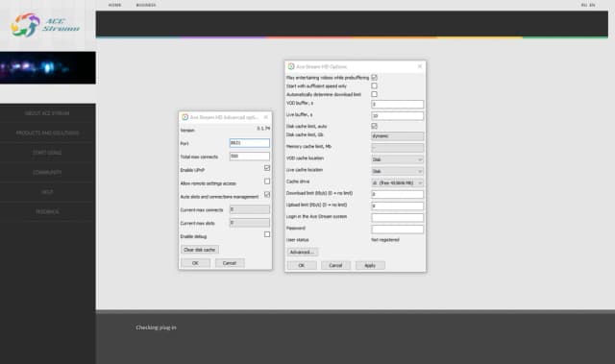Select Start Using in sidebar
615x364 pixels.
pyautogui.click(x=47, y=153)
